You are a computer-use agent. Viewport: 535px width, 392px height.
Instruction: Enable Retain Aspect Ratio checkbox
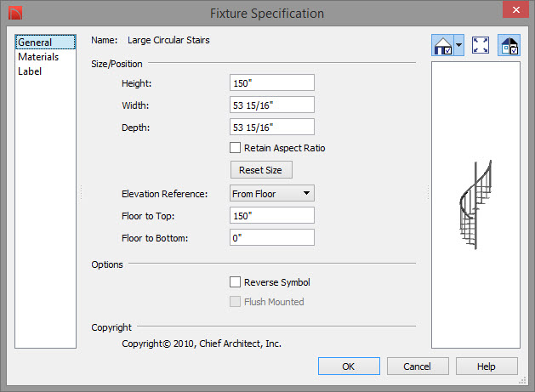click(x=235, y=148)
